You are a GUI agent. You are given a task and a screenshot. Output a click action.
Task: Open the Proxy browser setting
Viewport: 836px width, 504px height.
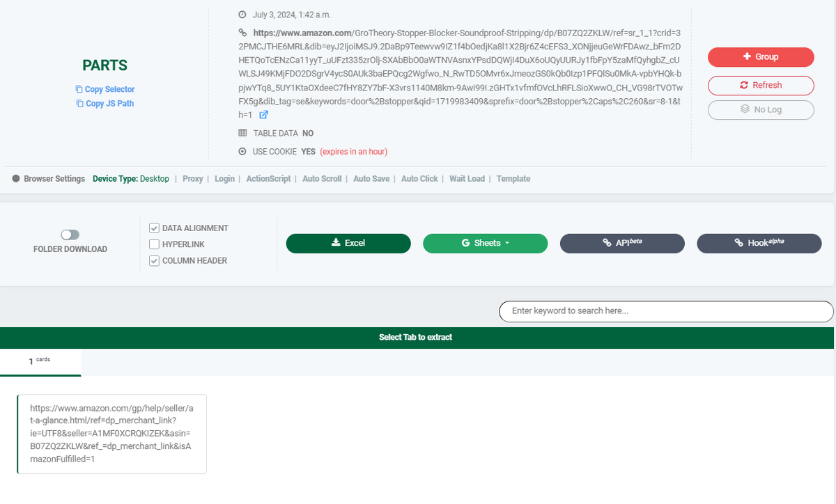193,179
